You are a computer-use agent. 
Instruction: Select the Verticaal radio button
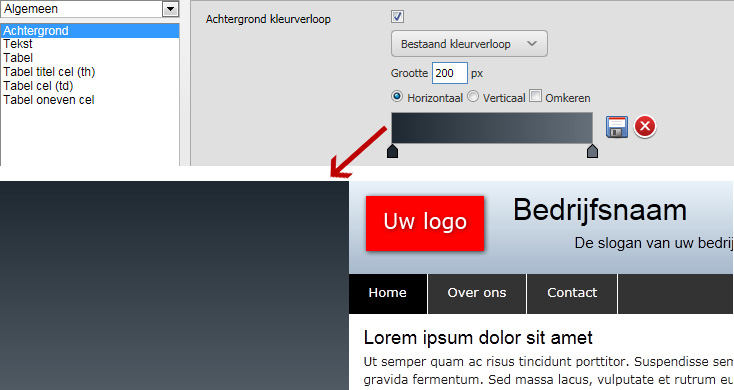tap(473, 96)
